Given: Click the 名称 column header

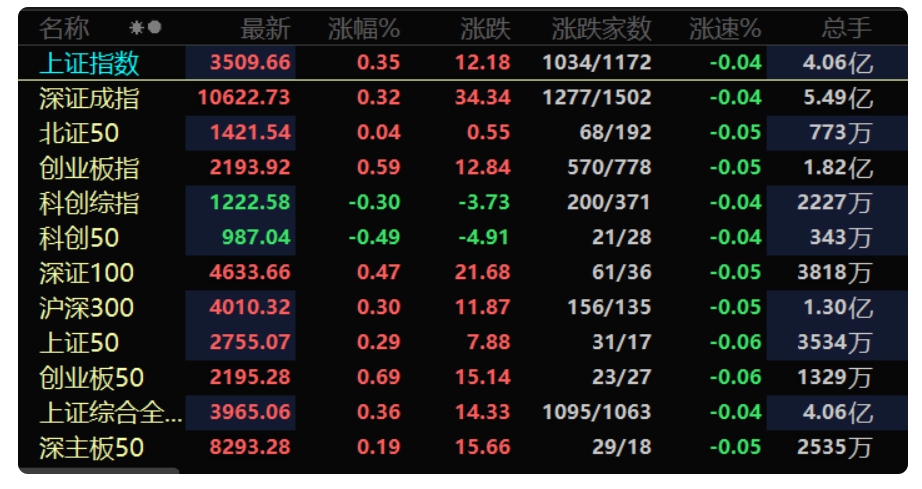Looking at the screenshot, I should pyautogui.click(x=64, y=28).
